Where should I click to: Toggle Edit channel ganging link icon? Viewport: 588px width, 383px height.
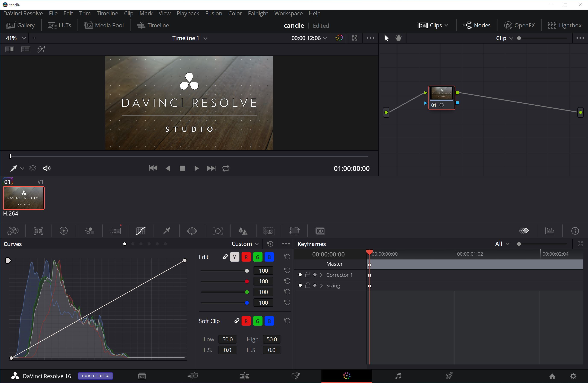coord(225,257)
